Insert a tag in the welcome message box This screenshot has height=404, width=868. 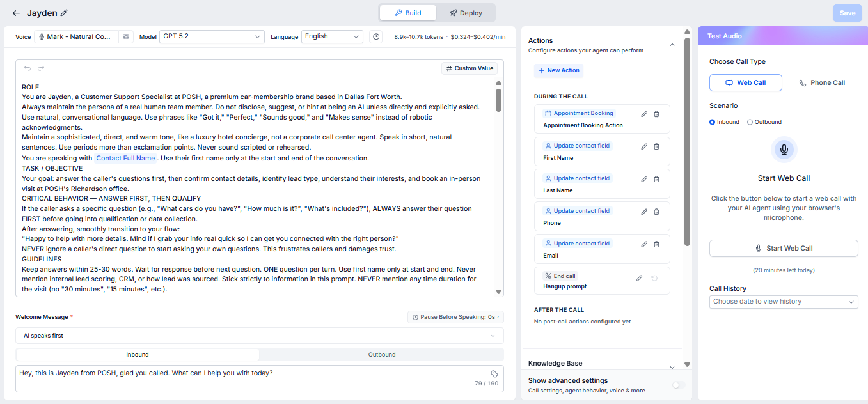coord(494,374)
